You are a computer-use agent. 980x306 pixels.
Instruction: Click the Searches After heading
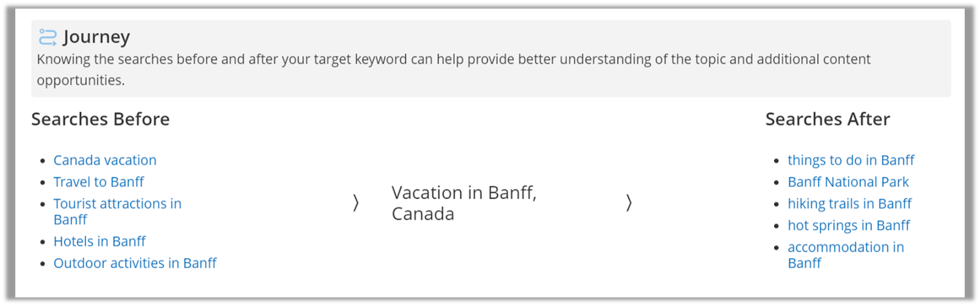[827, 119]
